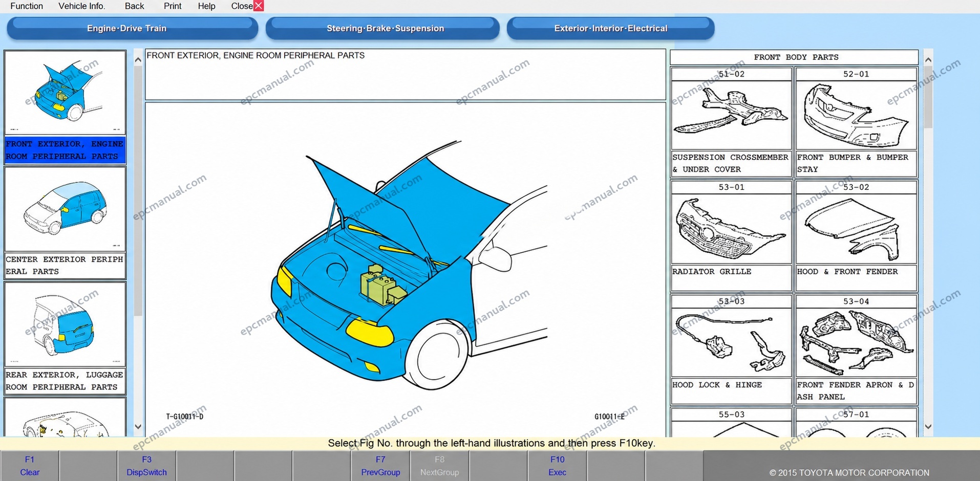The width and height of the screenshot is (980, 481).
Task: Click the highlighted Front Exterior label
Action: [65, 150]
